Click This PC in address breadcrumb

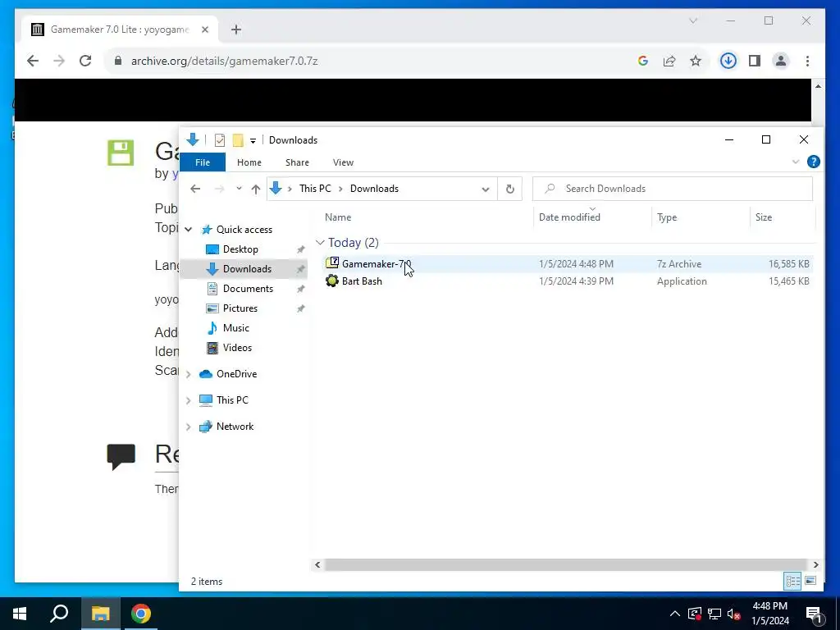click(315, 189)
